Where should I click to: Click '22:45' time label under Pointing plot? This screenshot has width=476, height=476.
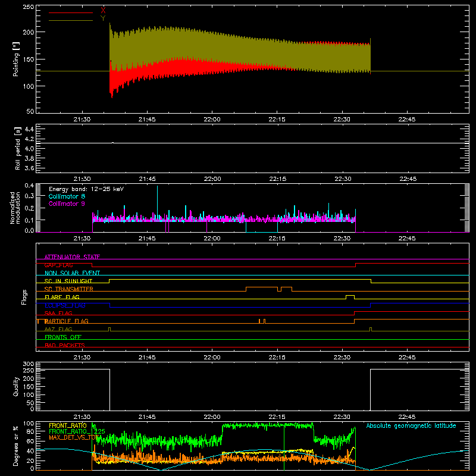(407, 120)
